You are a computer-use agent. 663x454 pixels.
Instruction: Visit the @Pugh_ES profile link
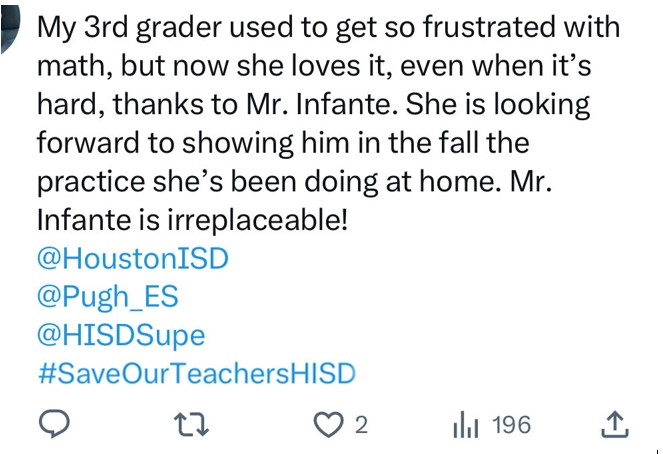coord(107,297)
